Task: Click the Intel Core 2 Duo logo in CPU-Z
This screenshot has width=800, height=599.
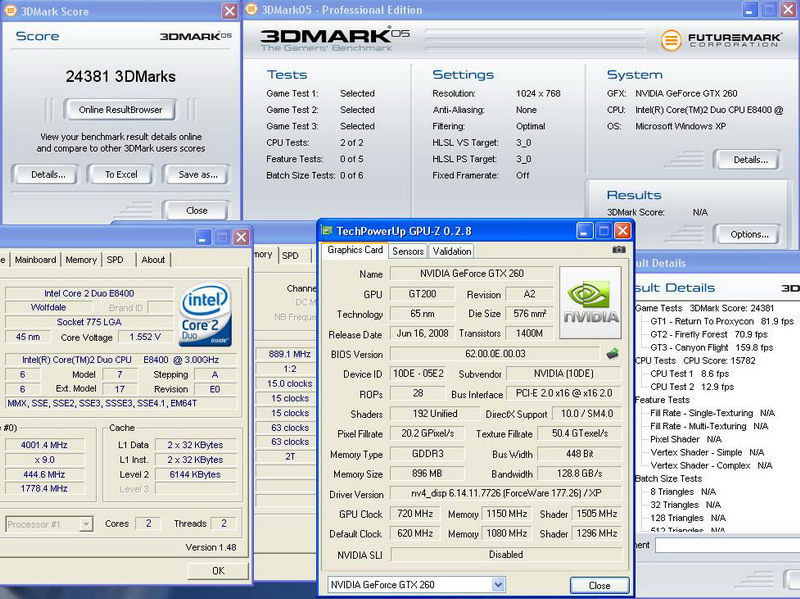Action: (x=206, y=314)
